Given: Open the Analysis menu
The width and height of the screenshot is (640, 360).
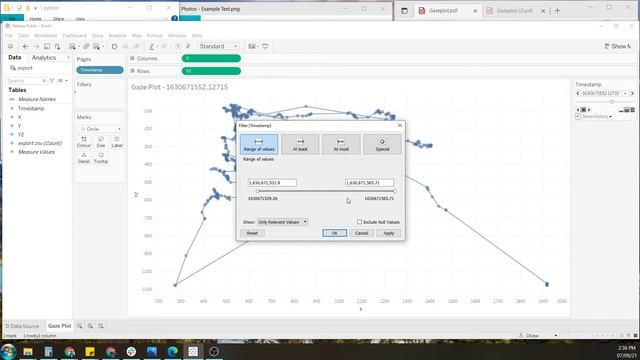Looking at the screenshot, I should (117, 36).
